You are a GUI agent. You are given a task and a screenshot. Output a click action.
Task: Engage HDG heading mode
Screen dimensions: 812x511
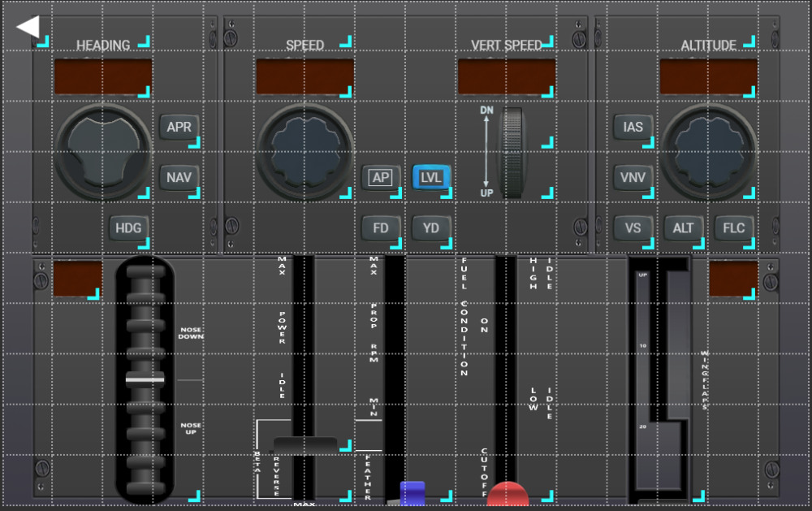coord(128,228)
